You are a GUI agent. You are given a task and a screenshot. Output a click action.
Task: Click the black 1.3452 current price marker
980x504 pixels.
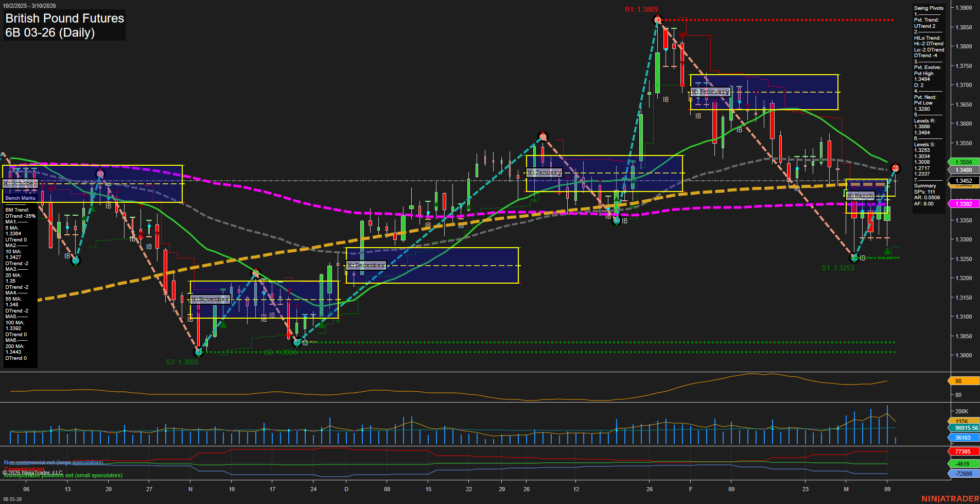point(963,181)
